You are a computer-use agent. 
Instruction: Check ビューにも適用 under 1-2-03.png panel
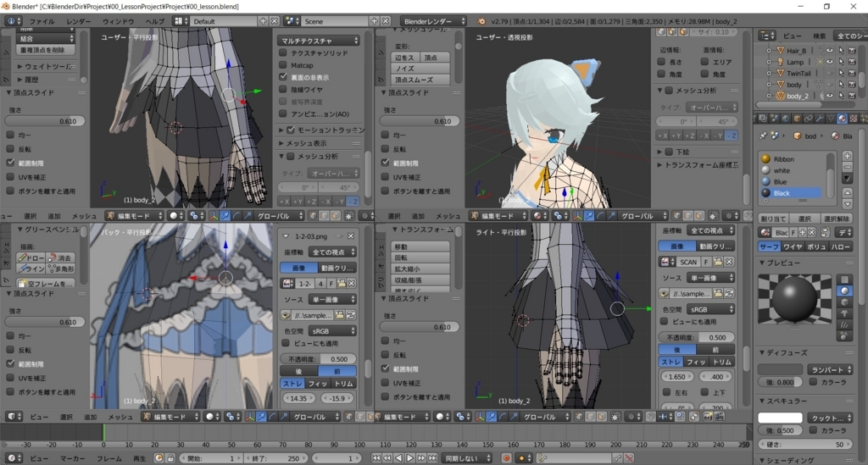(286, 343)
